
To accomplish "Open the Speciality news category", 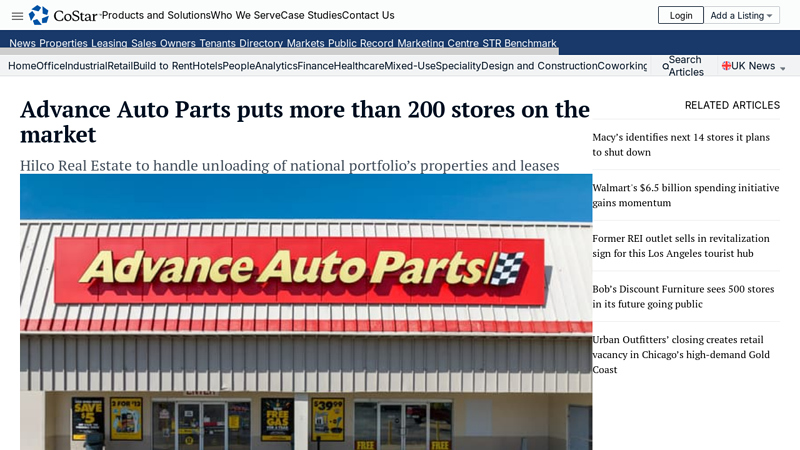I will (x=458, y=66).
